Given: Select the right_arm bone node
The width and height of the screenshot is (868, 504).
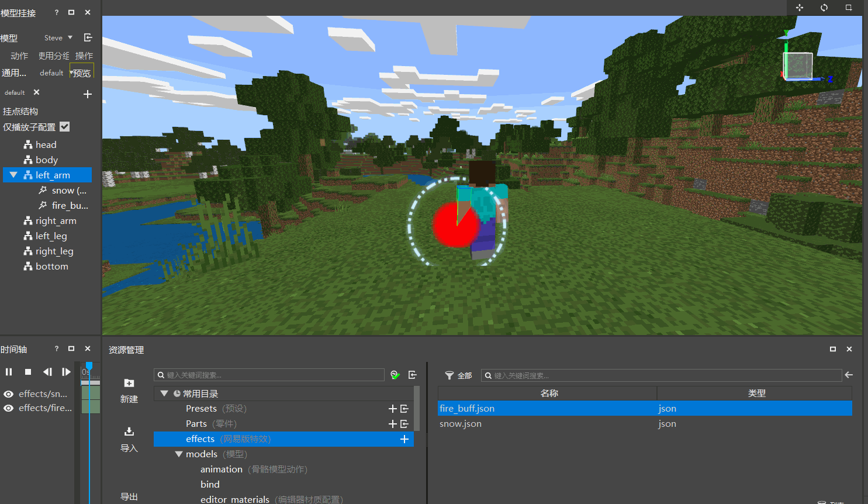Looking at the screenshot, I should [x=50, y=220].
